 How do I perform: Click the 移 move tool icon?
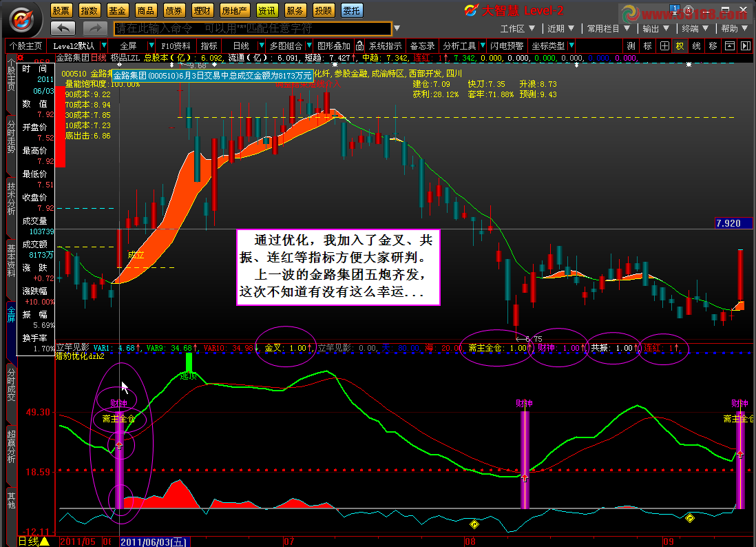point(713,46)
